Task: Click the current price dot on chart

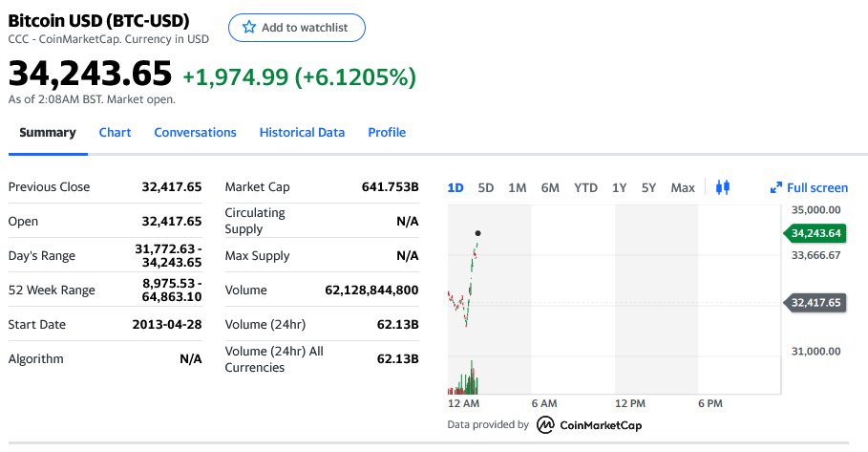Action: (x=477, y=233)
